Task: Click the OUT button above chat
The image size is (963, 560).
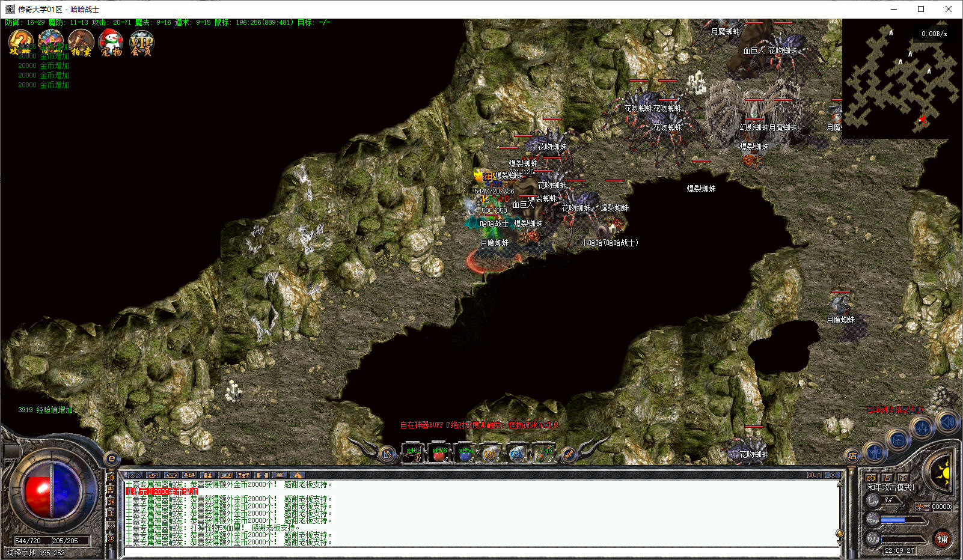Action: click(x=815, y=475)
